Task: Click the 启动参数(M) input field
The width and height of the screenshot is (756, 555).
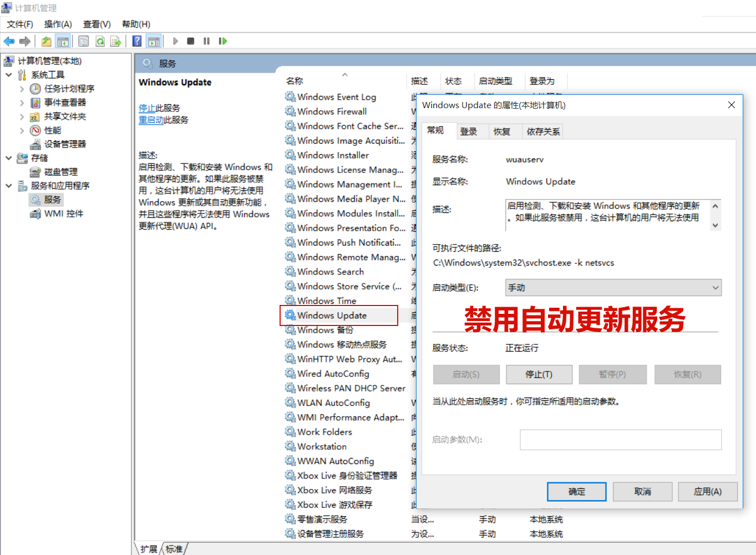Action: tap(621, 440)
